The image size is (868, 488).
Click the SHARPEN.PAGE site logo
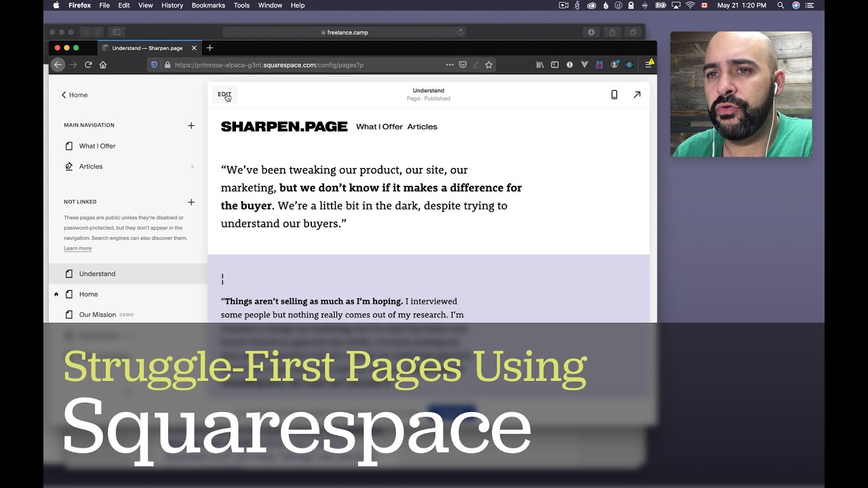tap(284, 126)
